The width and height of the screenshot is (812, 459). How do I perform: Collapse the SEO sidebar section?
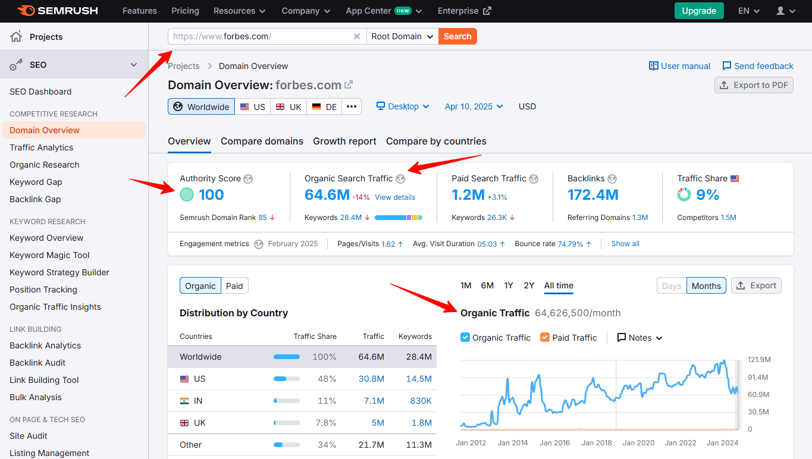pos(134,65)
